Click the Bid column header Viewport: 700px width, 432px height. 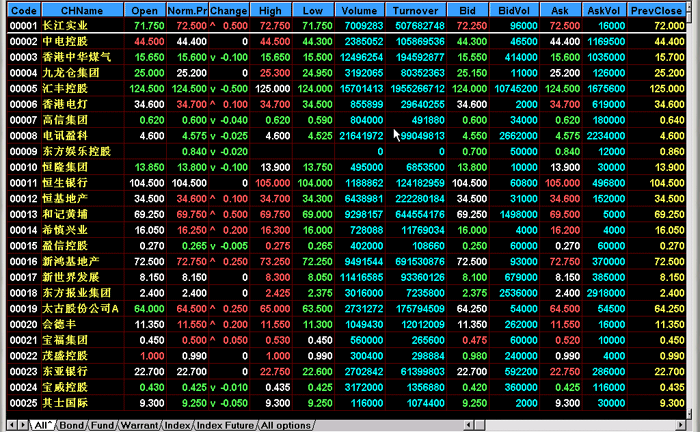point(467,10)
